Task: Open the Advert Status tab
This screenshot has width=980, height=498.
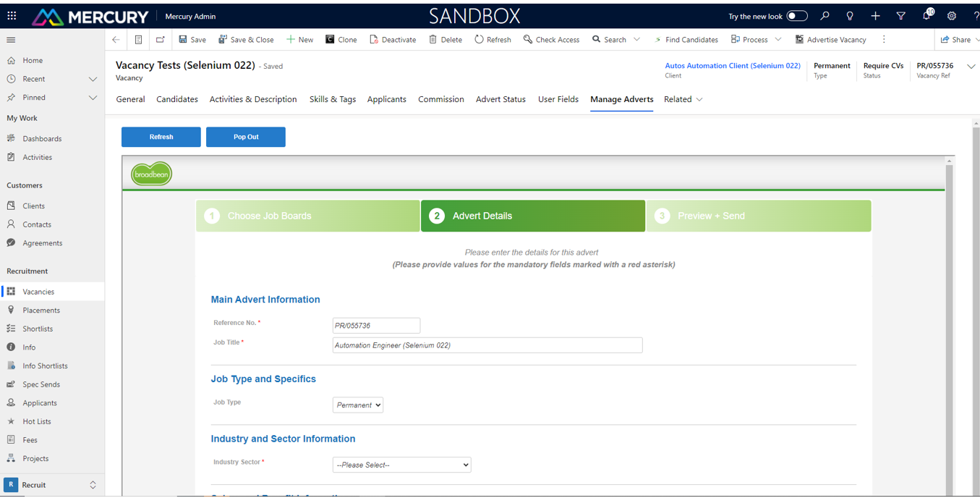Action: (x=500, y=99)
